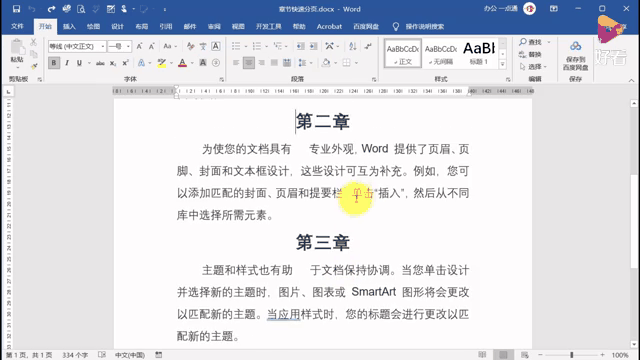Click the Sort A-Z icon
640x360 pixels.
pos(353,46)
